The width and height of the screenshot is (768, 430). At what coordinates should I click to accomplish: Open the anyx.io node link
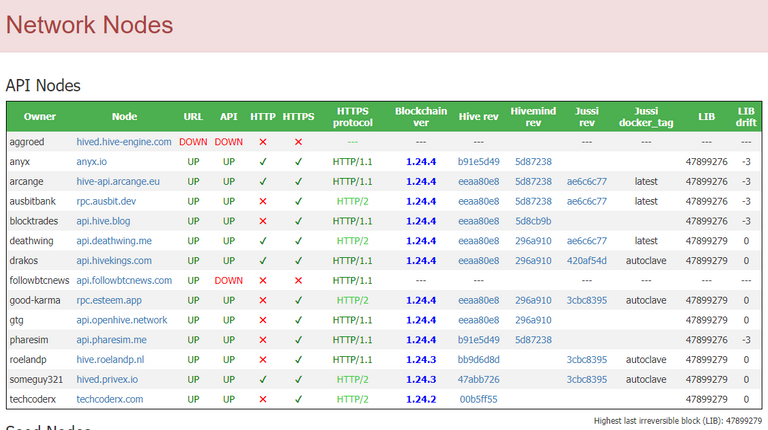point(92,162)
